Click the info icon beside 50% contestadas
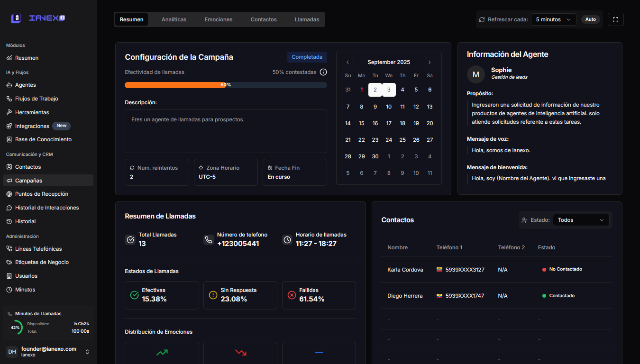The width and height of the screenshot is (640, 364). point(323,72)
